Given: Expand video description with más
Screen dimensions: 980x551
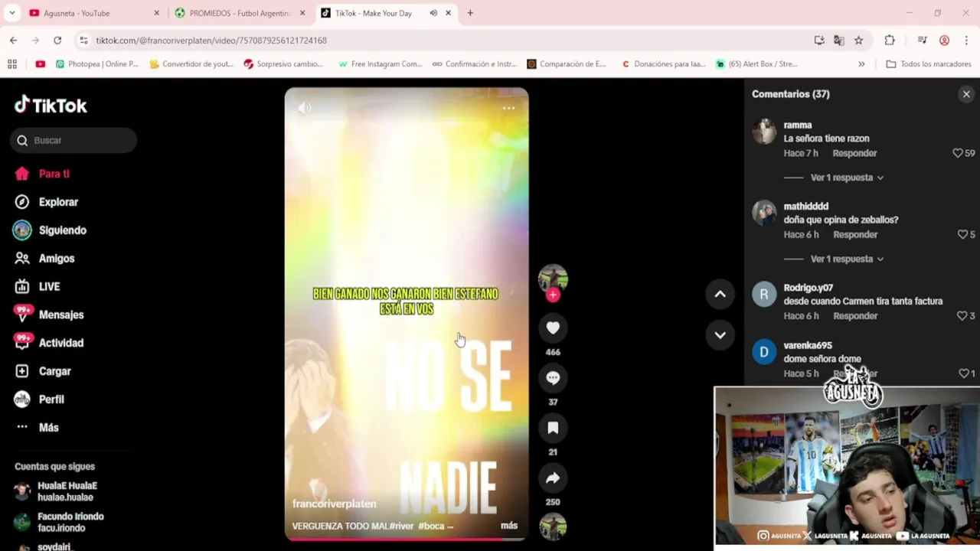Looking at the screenshot, I should [509, 526].
